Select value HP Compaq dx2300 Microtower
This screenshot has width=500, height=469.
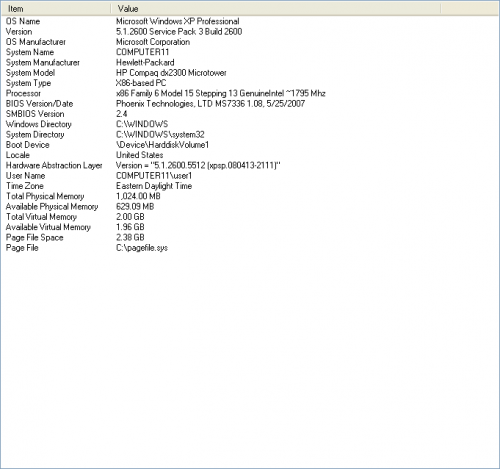click(171, 73)
